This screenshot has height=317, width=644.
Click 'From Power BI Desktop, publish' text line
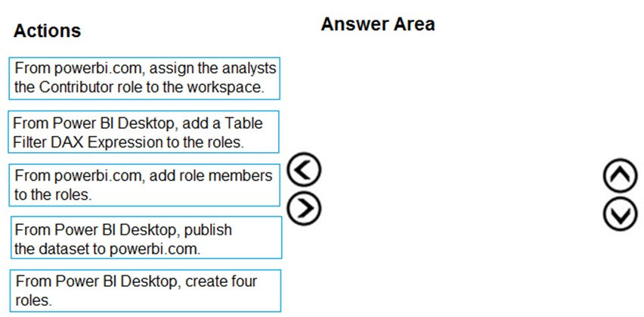pyautogui.click(x=123, y=229)
